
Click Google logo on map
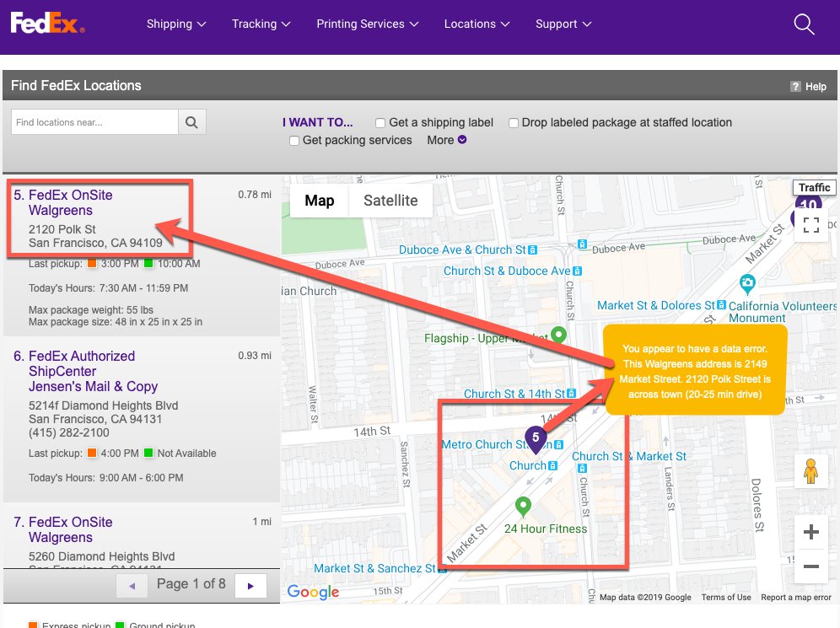[313, 592]
